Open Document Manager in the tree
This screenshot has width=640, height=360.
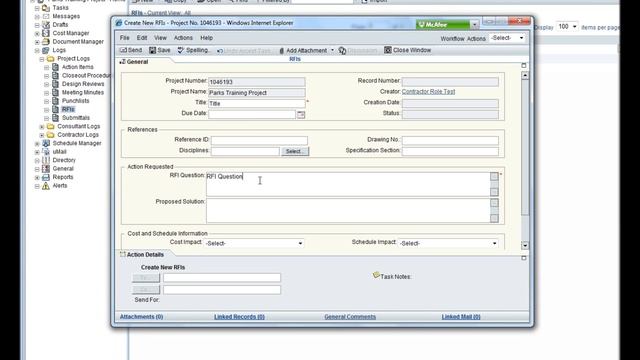click(78, 42)
